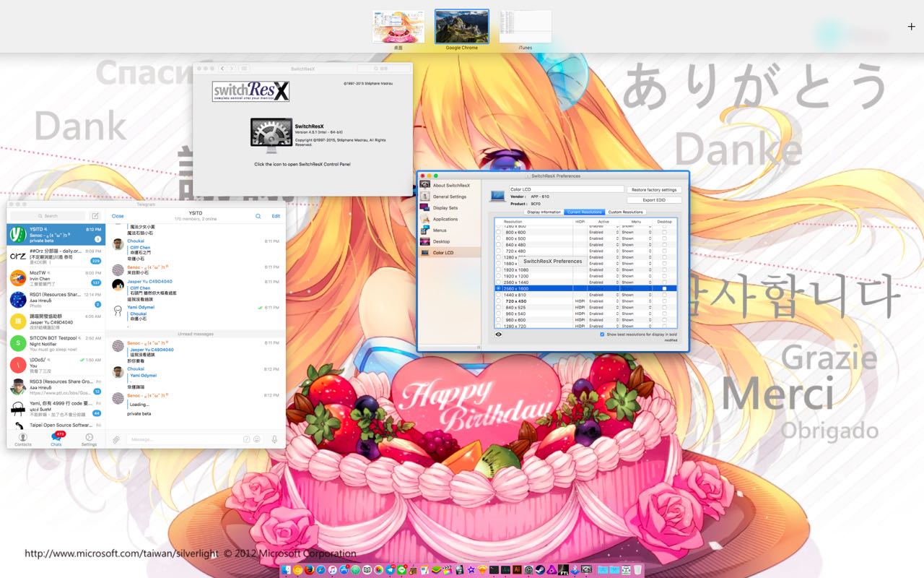
Task: Select the 640 x 480 resolution radio button
Action: (x=498, y=245)
